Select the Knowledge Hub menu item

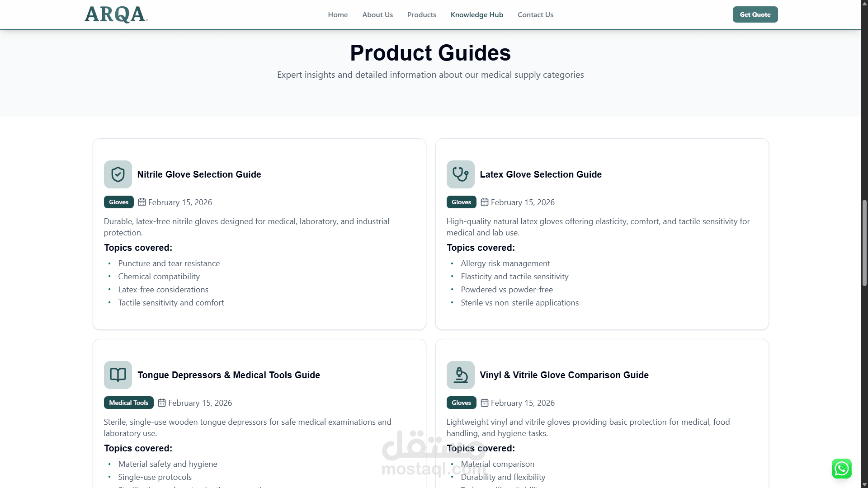(476, 14)
